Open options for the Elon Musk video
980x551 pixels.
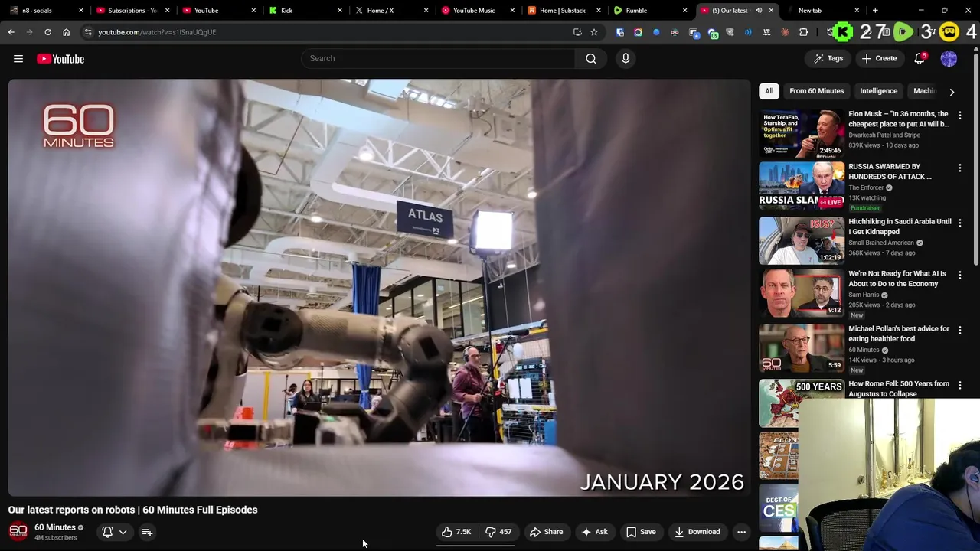click(960, 116)
